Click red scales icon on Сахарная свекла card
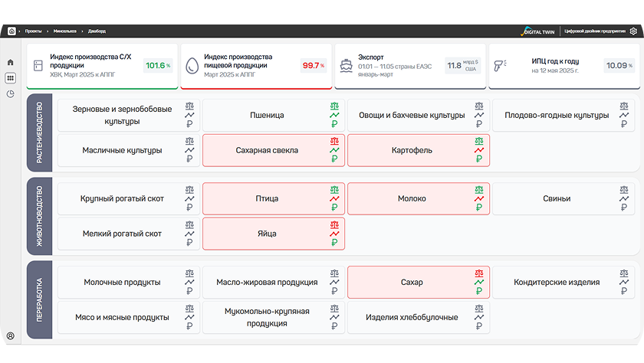Screen dimensions: 644x363 pos(334,141)
